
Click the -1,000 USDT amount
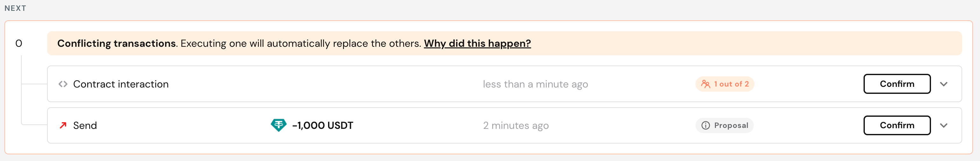(323, 126)
